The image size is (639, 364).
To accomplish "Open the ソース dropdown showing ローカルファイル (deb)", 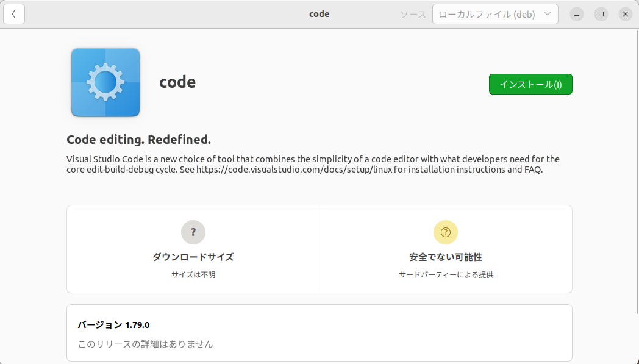I will (x=495, y=14).
